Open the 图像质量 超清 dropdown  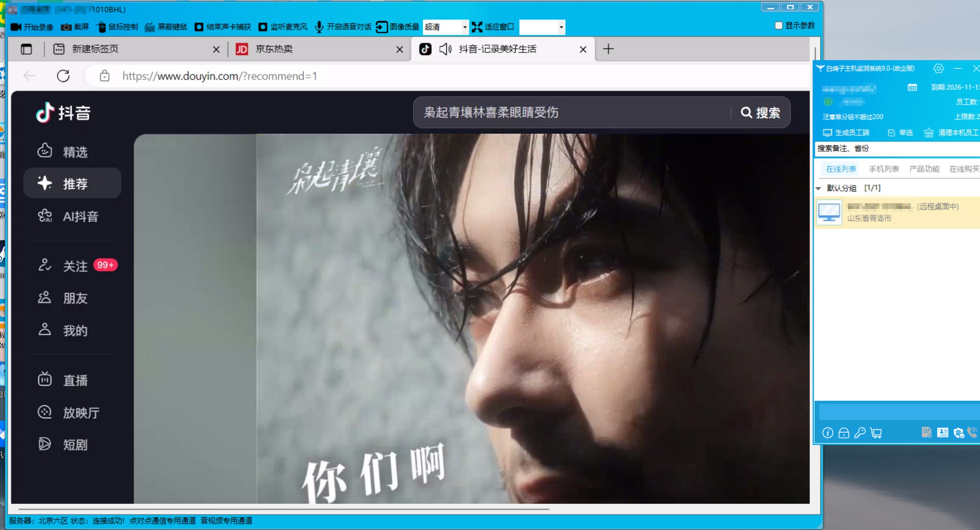(464, 27)
